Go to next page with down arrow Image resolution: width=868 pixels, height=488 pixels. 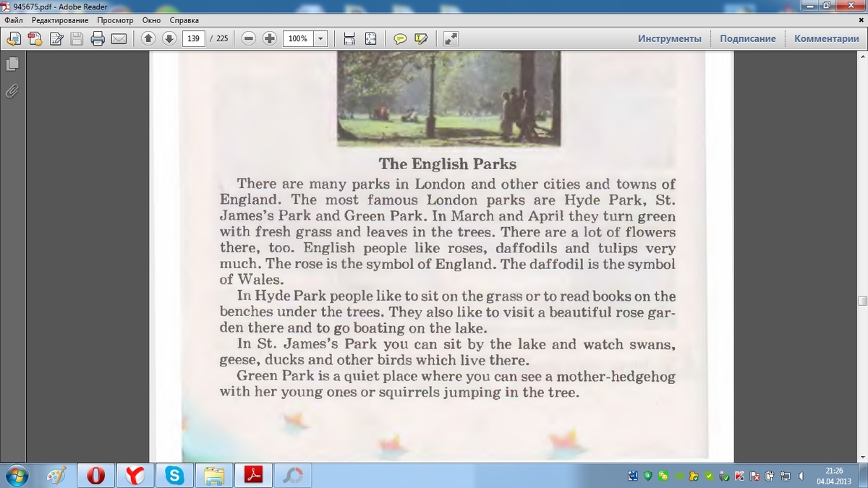click(169, 39)
